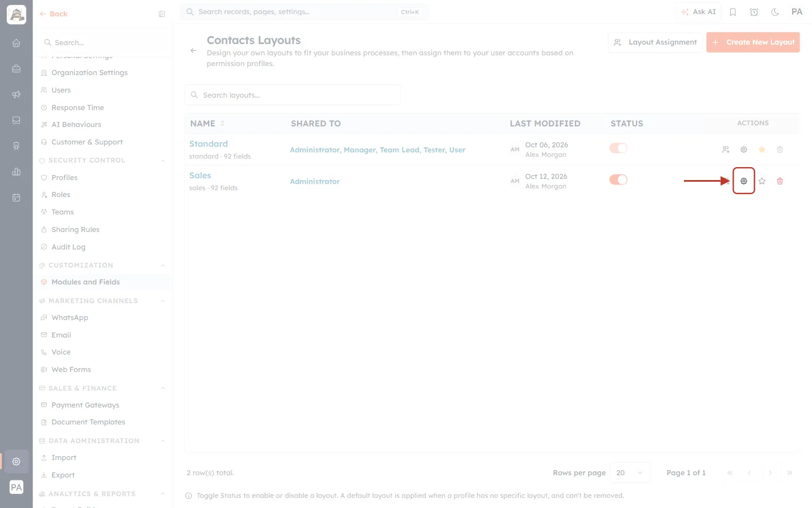Open the inbox icon in left rail

click(x=16, y=120)
